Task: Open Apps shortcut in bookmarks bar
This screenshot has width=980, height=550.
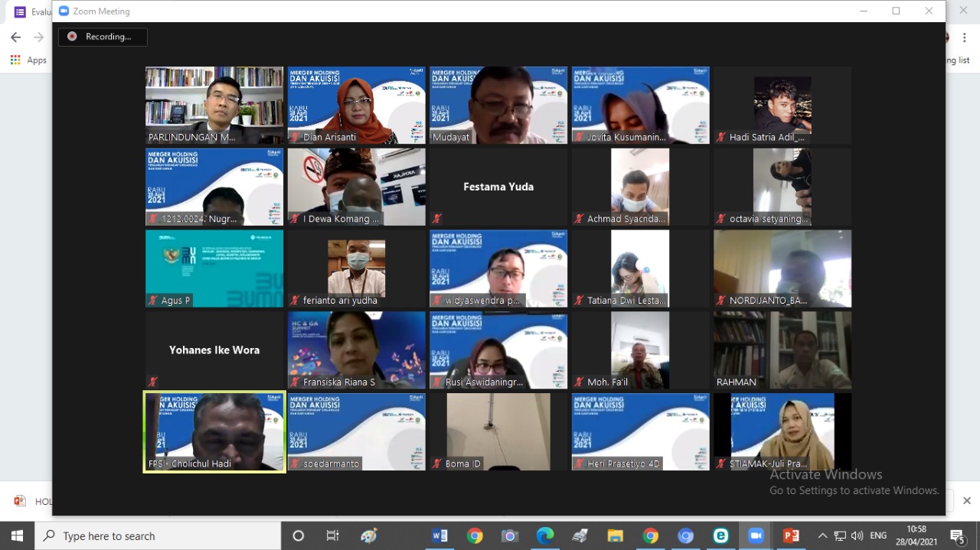Action: click(x=29, y=60)
